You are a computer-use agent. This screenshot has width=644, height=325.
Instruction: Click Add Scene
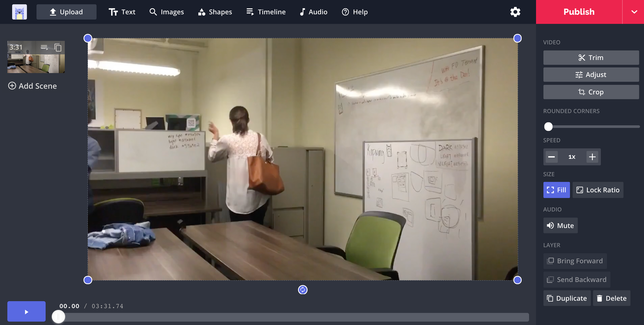32,86
